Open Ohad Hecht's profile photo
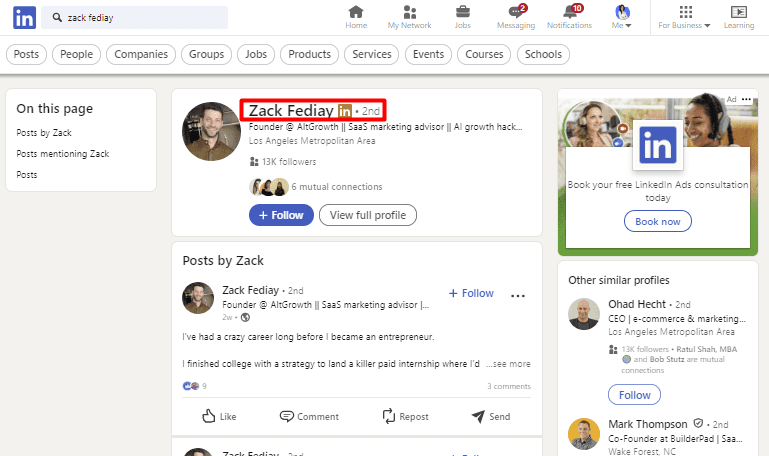The image size is (769, 456). [584, 314]
